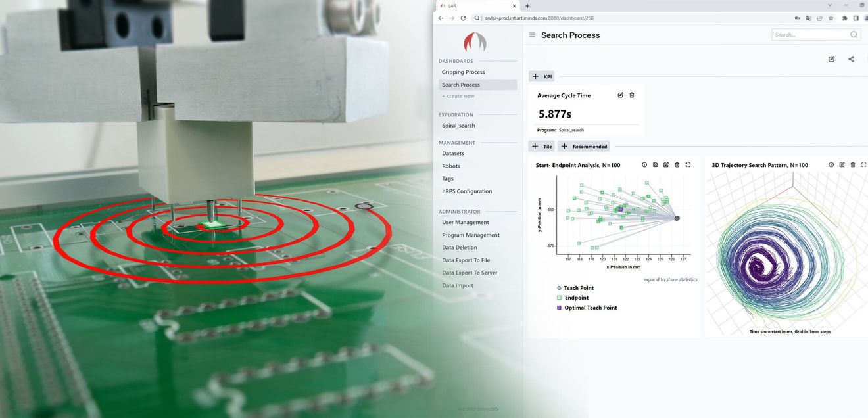Save the Start- Endpoint Analysis tile
868x418 pixels.
pos(656,165)
